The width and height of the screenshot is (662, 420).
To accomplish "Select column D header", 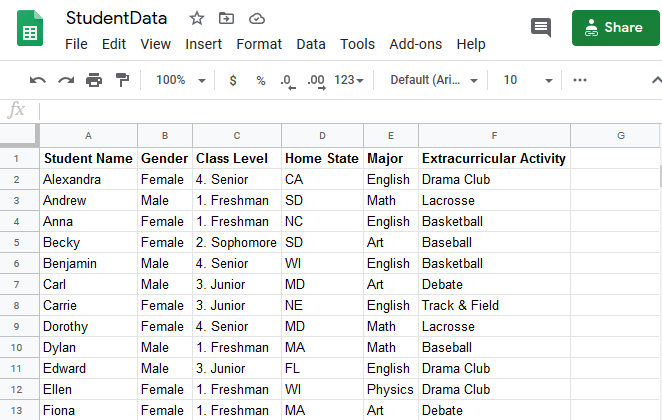I will click(x=322, y=135).
